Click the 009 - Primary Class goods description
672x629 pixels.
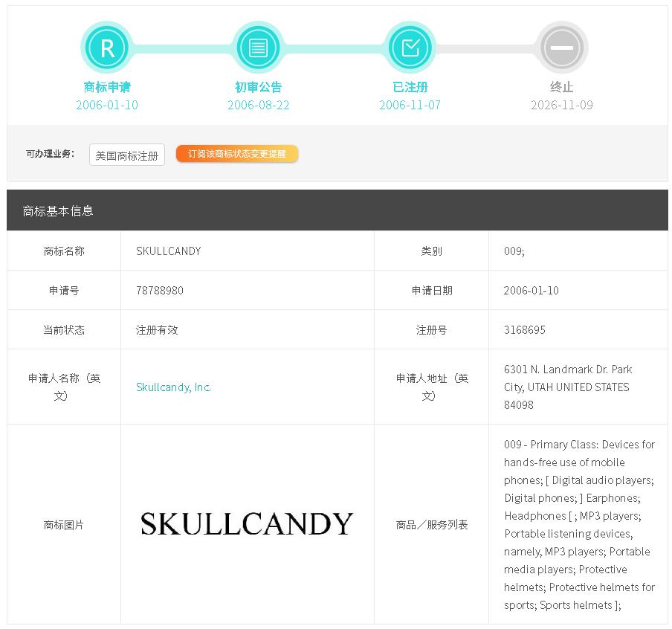tap(579, 525)
